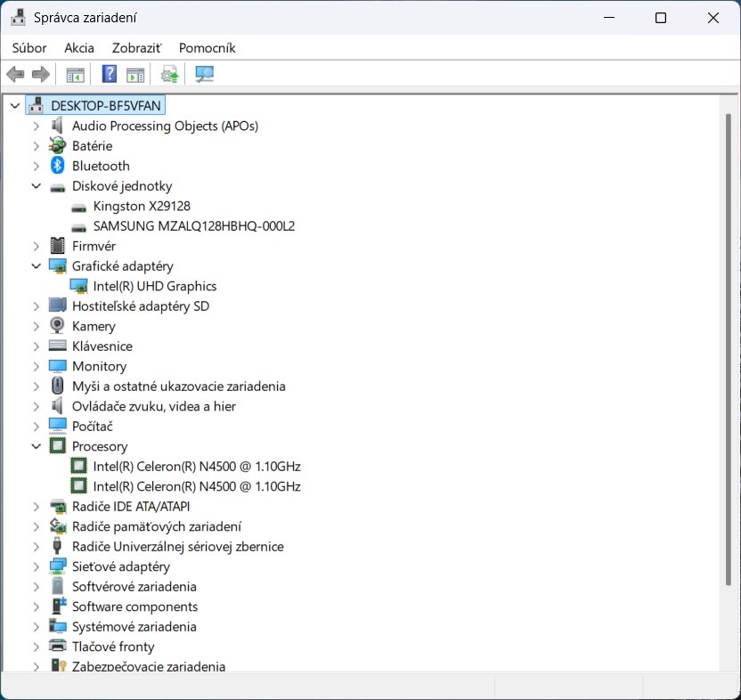Click the Firmvér chip icon
The image size is (741, 700).
57,246
